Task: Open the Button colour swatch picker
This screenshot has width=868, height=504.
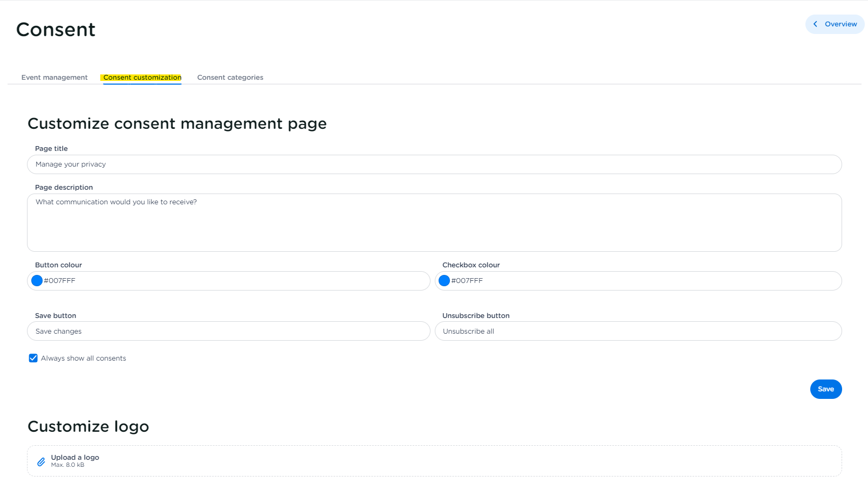Action: click(x=37, y=281)
